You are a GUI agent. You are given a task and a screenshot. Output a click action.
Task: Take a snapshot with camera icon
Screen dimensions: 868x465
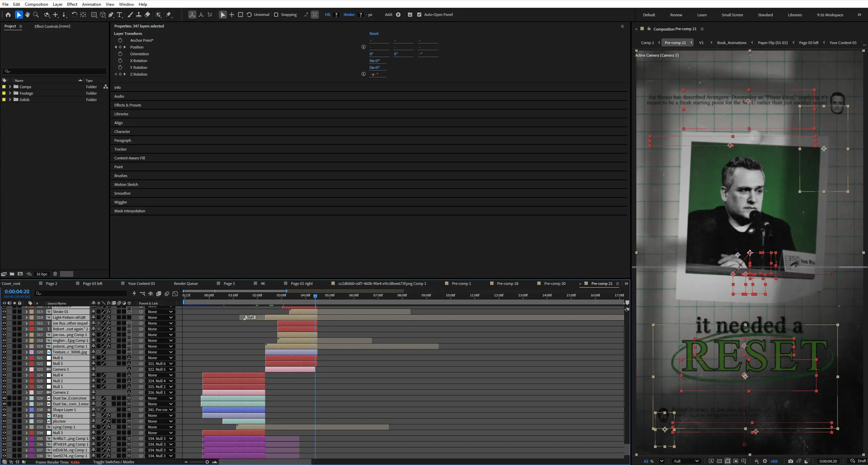791,461
